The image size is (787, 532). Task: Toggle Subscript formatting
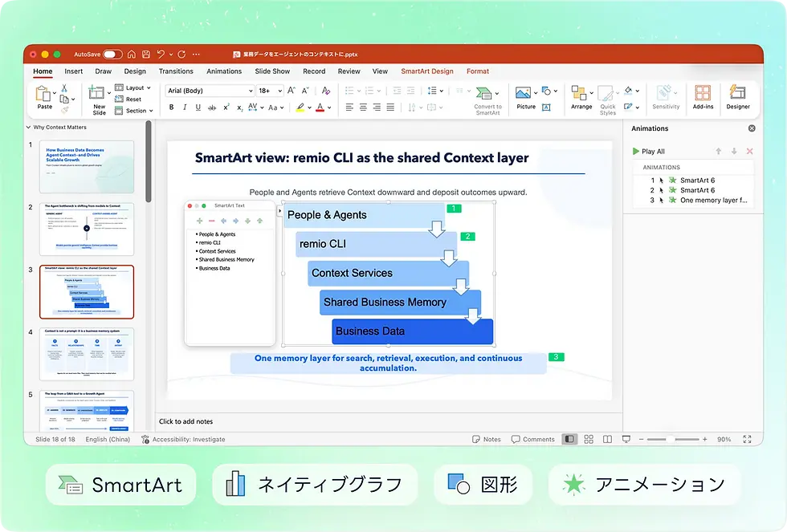(x=240, y=108)
